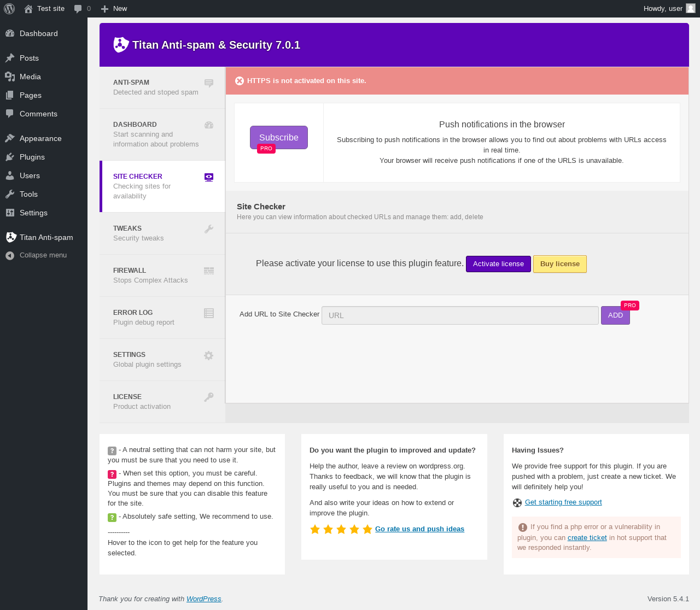Click the five-star rating icons

[341, 529]
